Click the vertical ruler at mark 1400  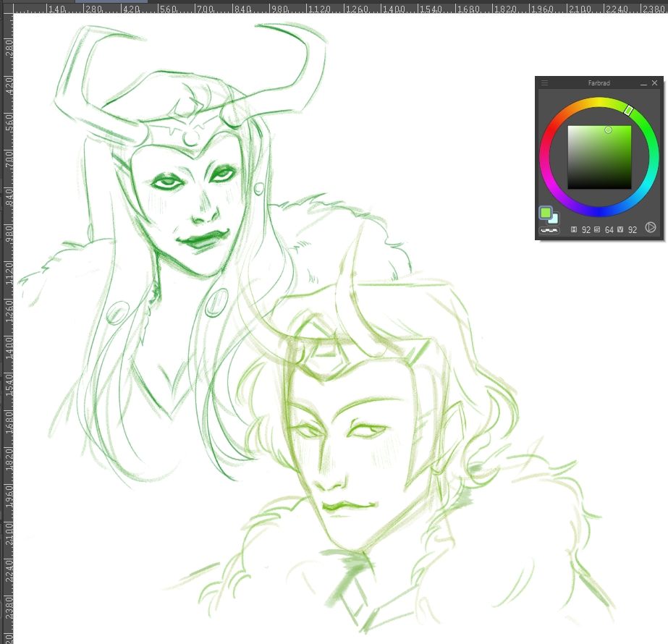coord(9,347)
